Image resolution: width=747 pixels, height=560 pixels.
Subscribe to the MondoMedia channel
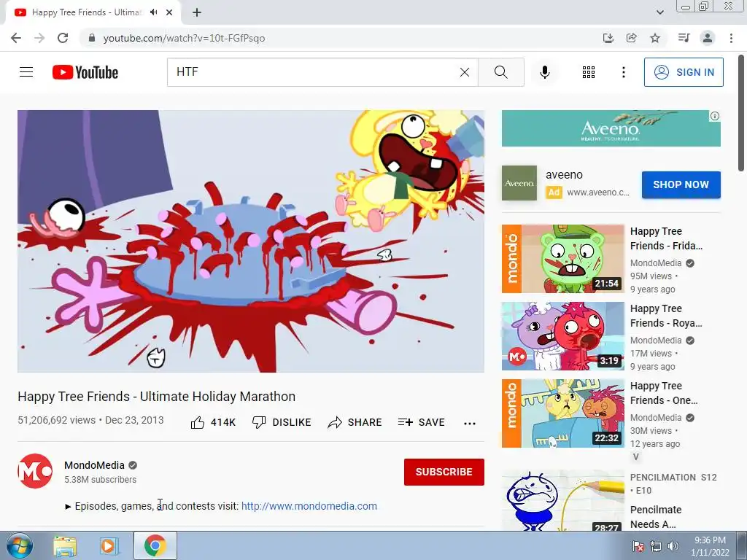click(444, 472)
